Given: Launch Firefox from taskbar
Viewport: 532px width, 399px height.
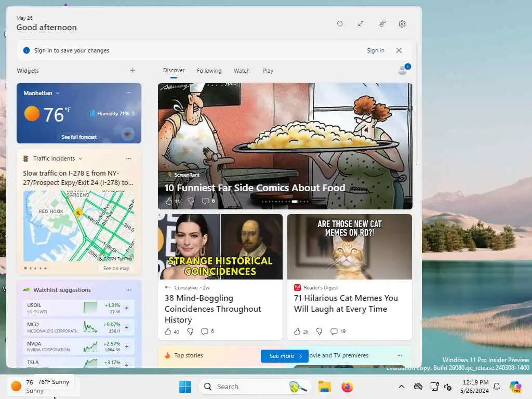Looking at the screenshot, I should [x=347, y=387].
